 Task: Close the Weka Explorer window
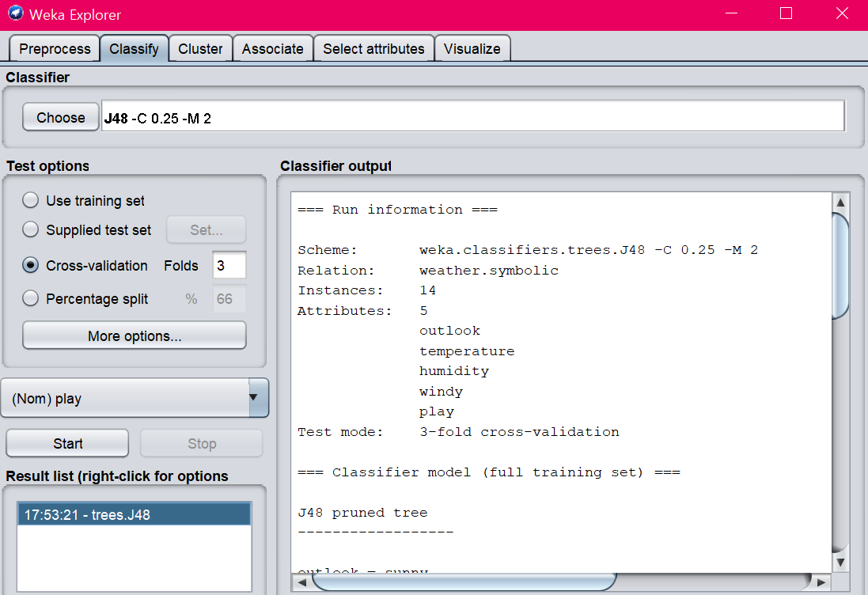(841, 13)
